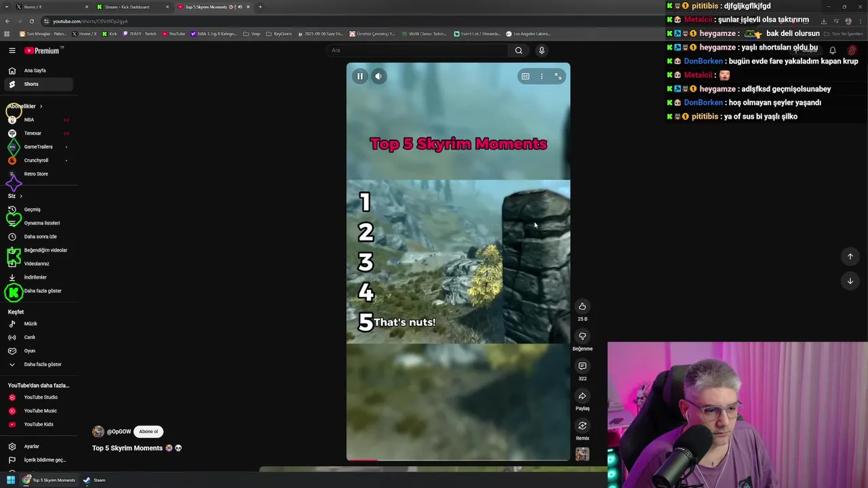Open Müzik under Keşfet
This screenshot has height=488, width=868.
39,324
